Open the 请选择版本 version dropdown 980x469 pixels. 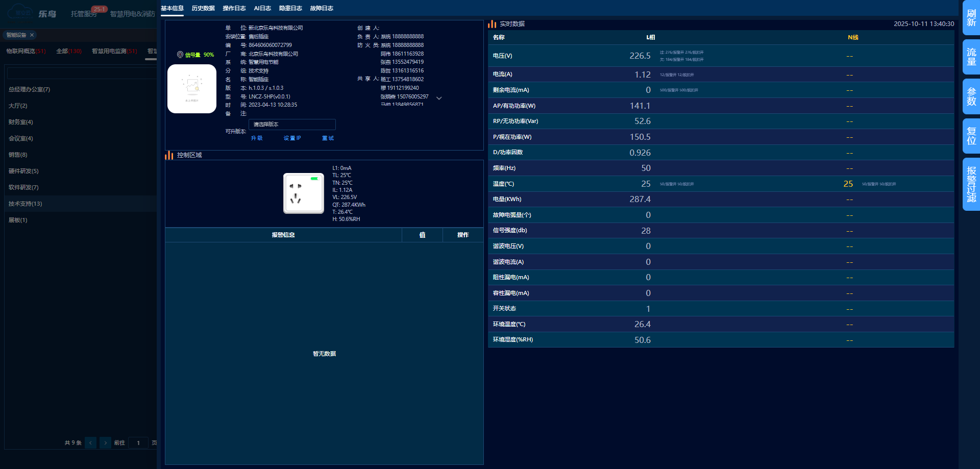pyautogui.click(x=292, y=125)
